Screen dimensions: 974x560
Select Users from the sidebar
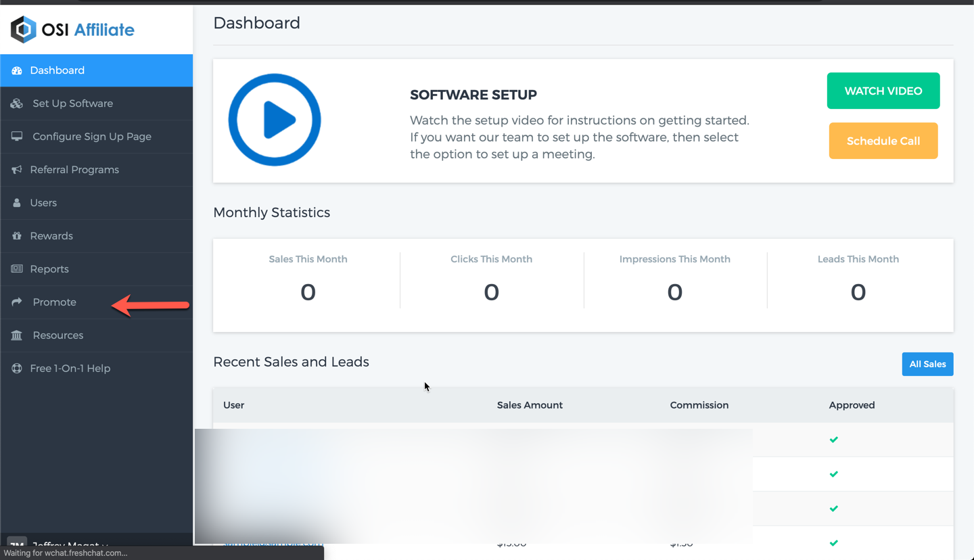click(97, 203)
